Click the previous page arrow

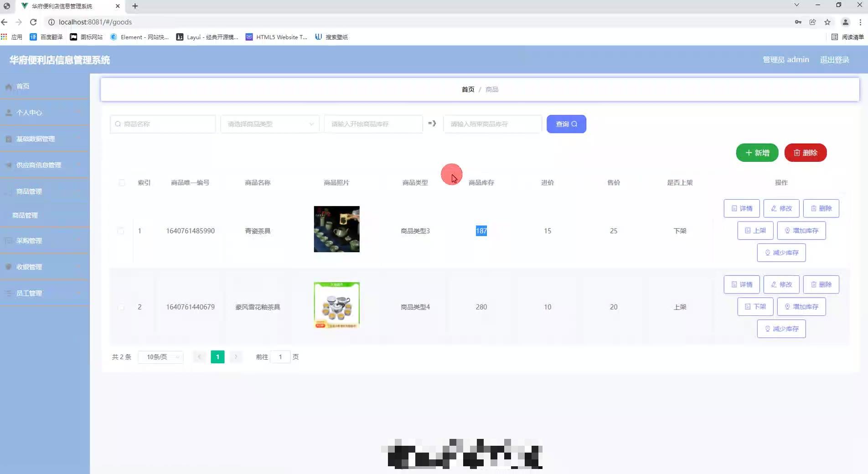pyautogui.click(x=199, y=357)
